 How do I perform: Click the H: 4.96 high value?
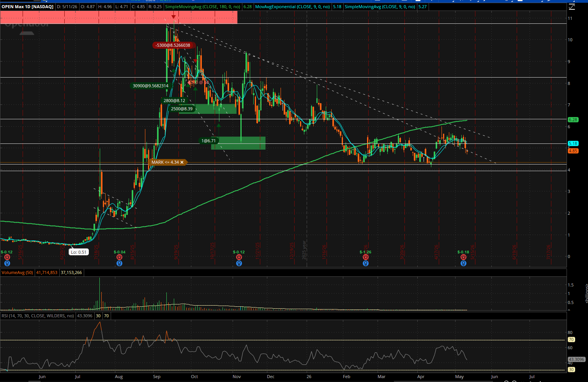[x=106, y=7]
